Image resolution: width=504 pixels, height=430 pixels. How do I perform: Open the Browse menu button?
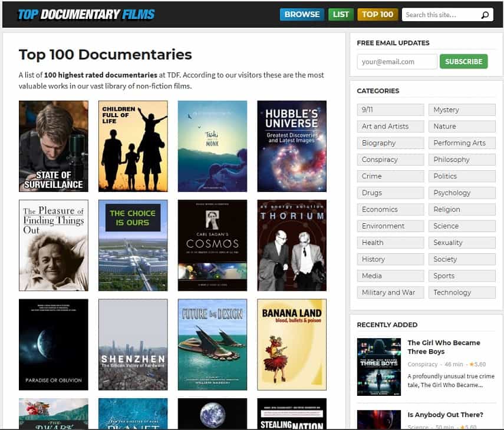[302, 15]
